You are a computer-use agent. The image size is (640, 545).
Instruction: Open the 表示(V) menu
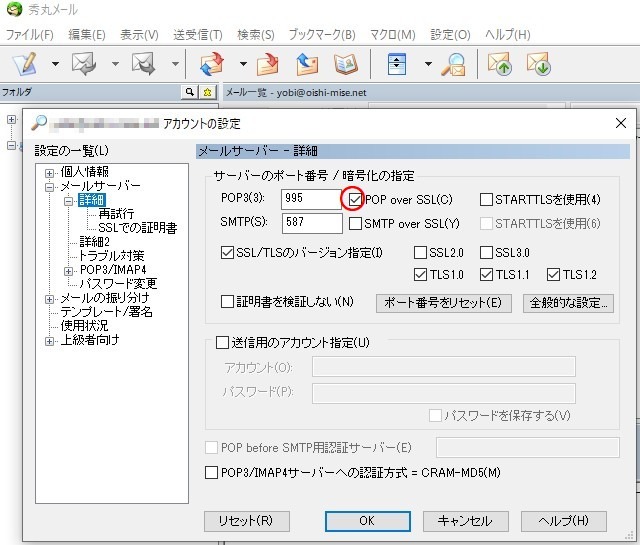(x=139, y=35)
